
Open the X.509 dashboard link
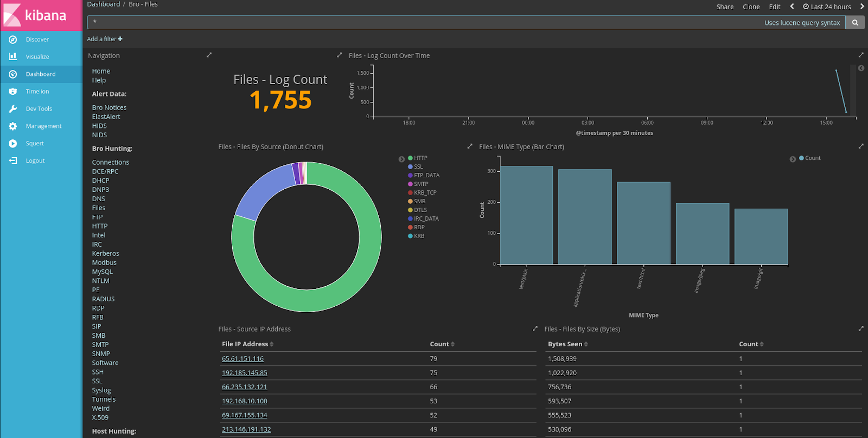pos(100,418)
